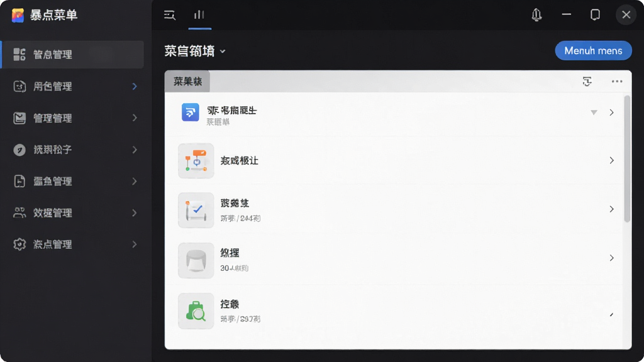Click the colorful app logo beside 暴点菜单

(x=18, y=15)
